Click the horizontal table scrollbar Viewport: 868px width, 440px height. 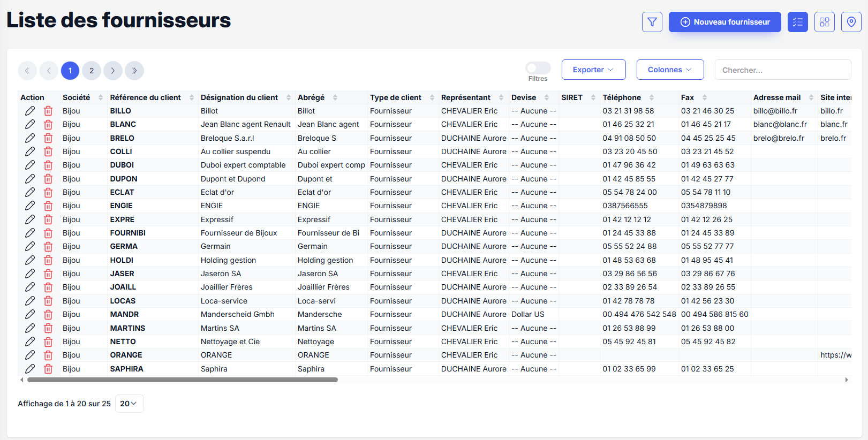[x=182, y=380]
